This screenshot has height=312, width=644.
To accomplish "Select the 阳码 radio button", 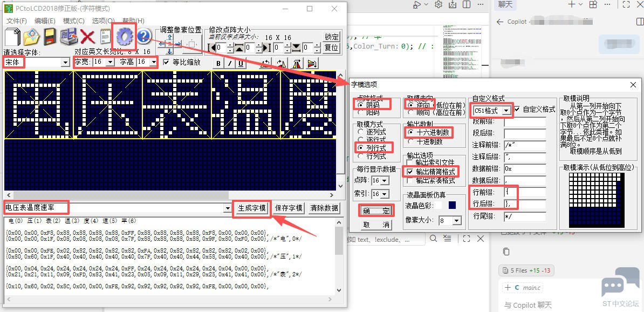I will coord(361,112).
